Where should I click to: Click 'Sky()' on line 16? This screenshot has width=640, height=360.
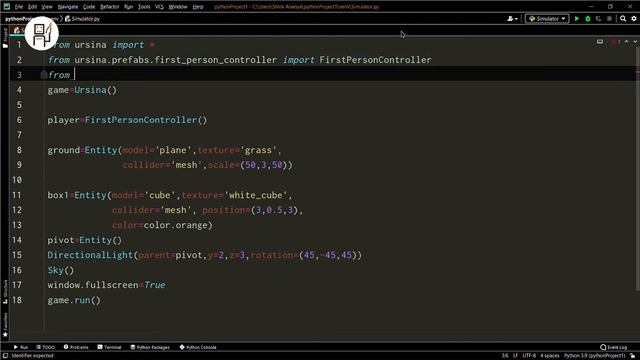tap(61, 270)
